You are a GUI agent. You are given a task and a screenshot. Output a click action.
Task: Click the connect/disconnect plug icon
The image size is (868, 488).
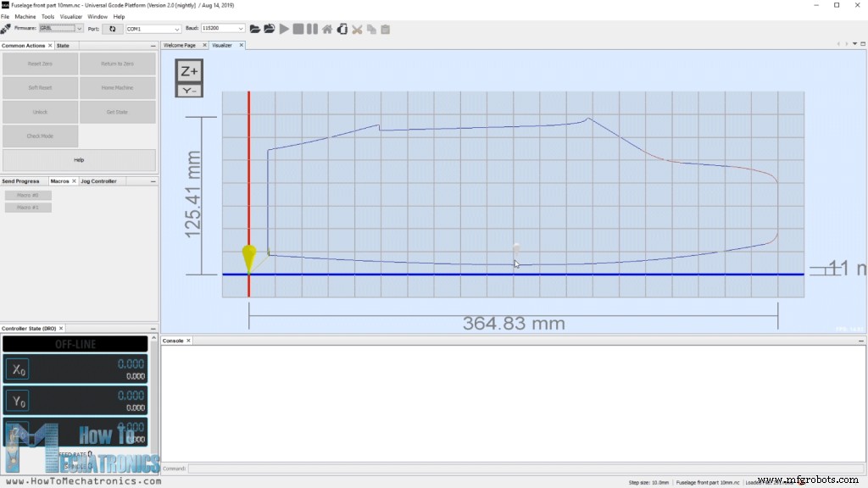pos(6,29)
